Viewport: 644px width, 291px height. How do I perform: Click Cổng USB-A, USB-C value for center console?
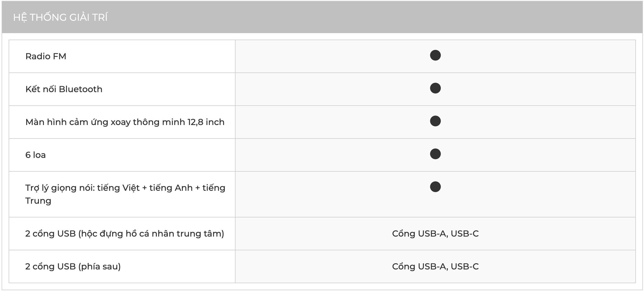point(435,234)
